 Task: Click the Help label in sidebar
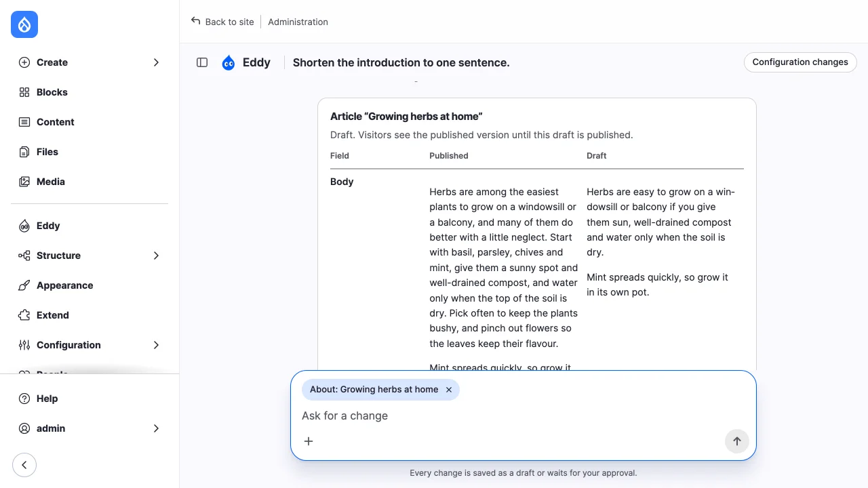47,399
